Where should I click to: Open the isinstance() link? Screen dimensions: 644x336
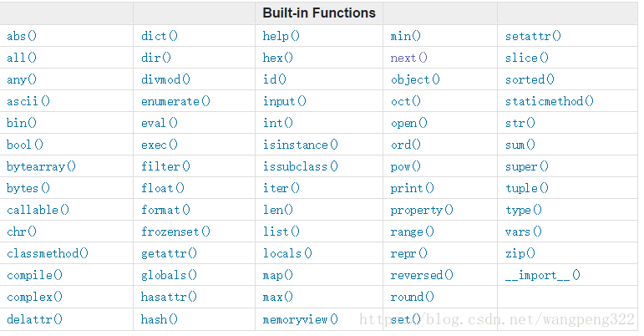[300, 145]
